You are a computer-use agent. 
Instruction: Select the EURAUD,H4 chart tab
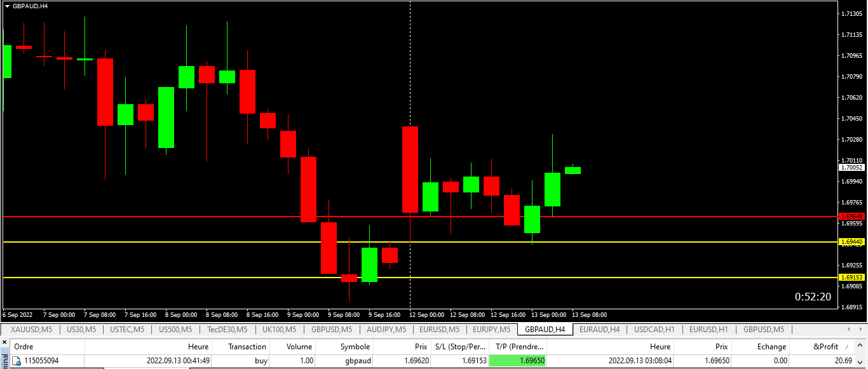599,330
